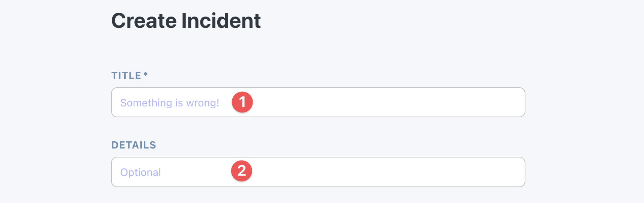Place cursor just after badge 2 in Details box
Viewport: 644px width, 203px height.
tap(258, 172)
